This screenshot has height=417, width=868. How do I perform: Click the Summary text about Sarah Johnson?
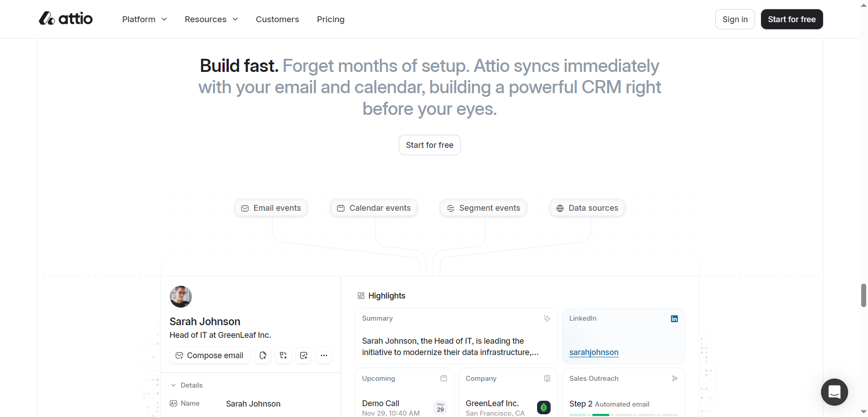[x=450, y=347]
